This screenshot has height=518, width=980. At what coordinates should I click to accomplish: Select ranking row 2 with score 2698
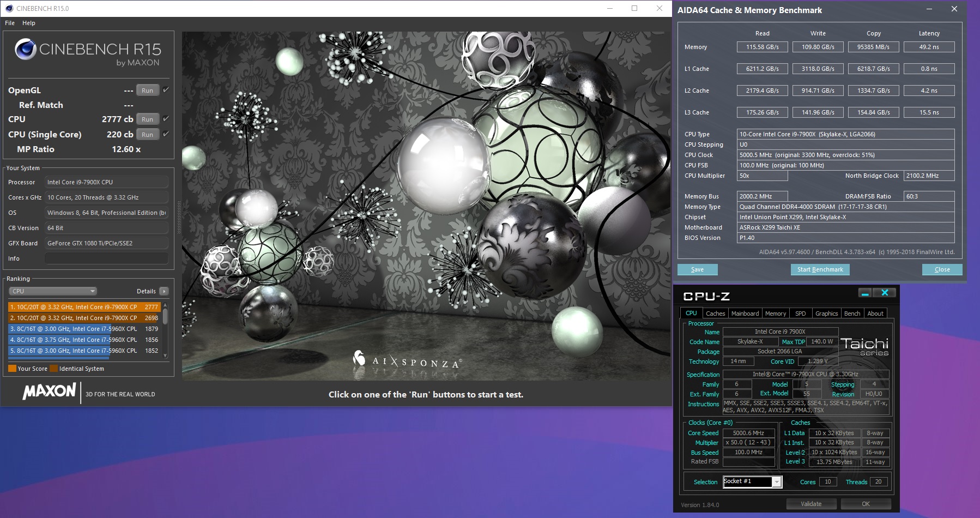click(84, 318)
